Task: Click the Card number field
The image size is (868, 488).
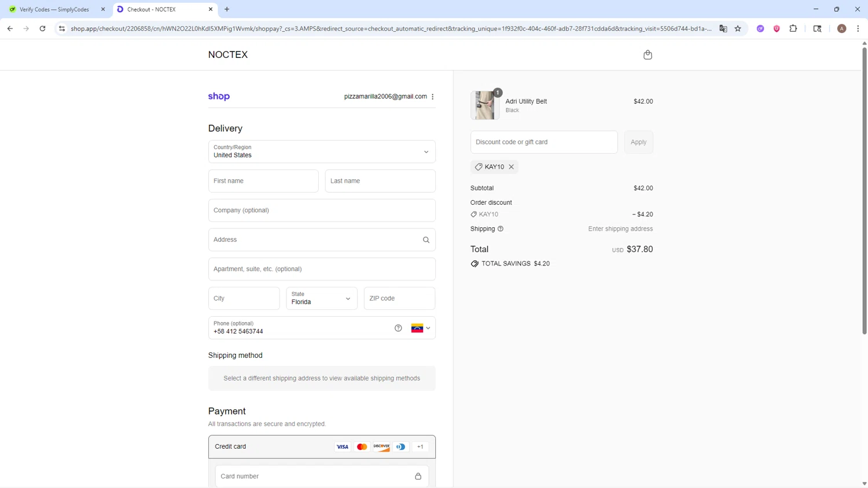Action: point(322,476)
